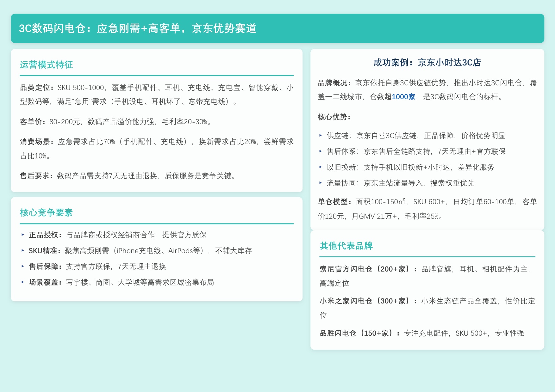Click the bullet arrow before '供应链'
555x392 pixels.
(321, 136)
